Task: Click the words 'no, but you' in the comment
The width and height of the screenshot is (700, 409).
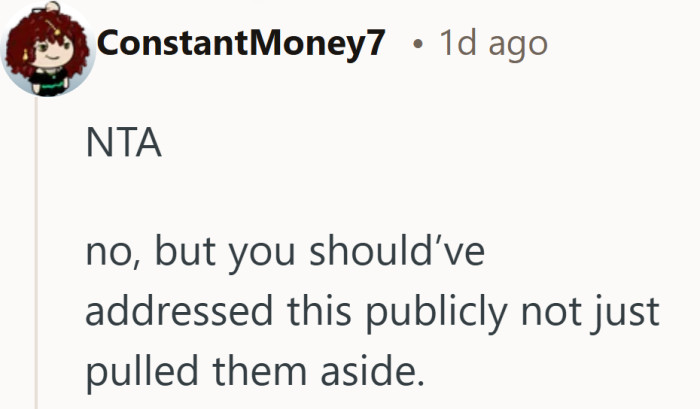Action: tap(191, 253)
